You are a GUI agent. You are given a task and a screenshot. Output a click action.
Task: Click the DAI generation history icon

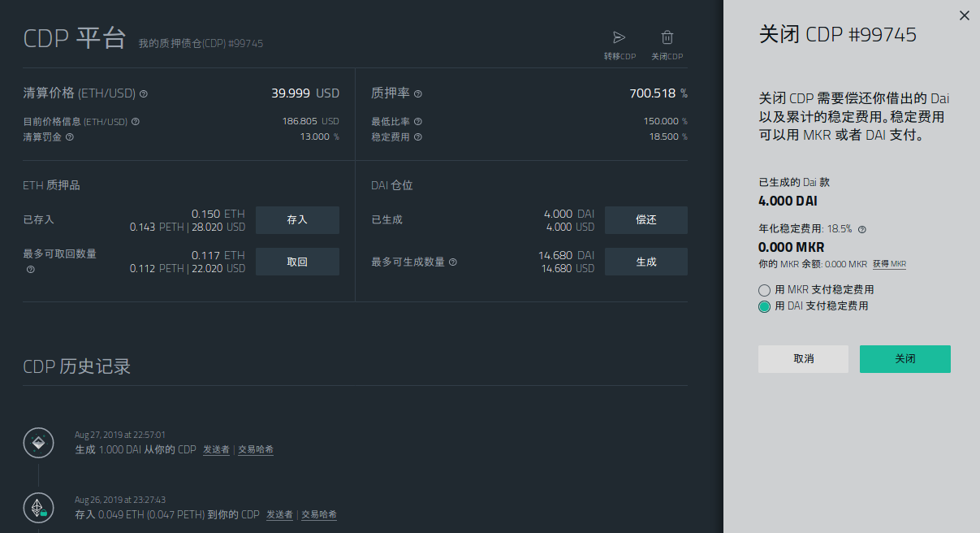pos(38,443)
